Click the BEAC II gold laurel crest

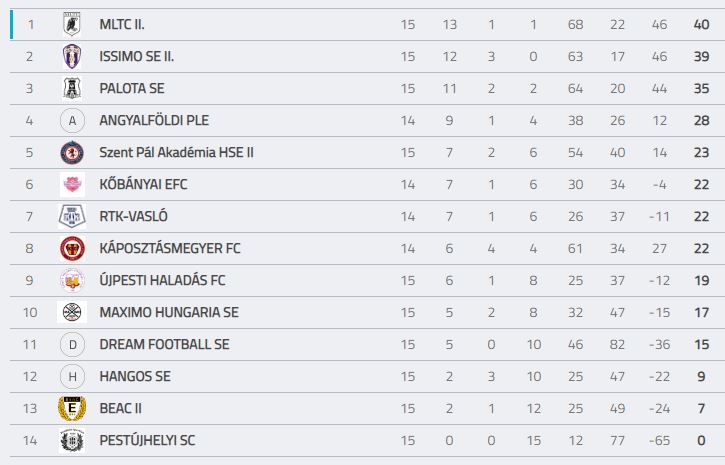coord(72,408)
